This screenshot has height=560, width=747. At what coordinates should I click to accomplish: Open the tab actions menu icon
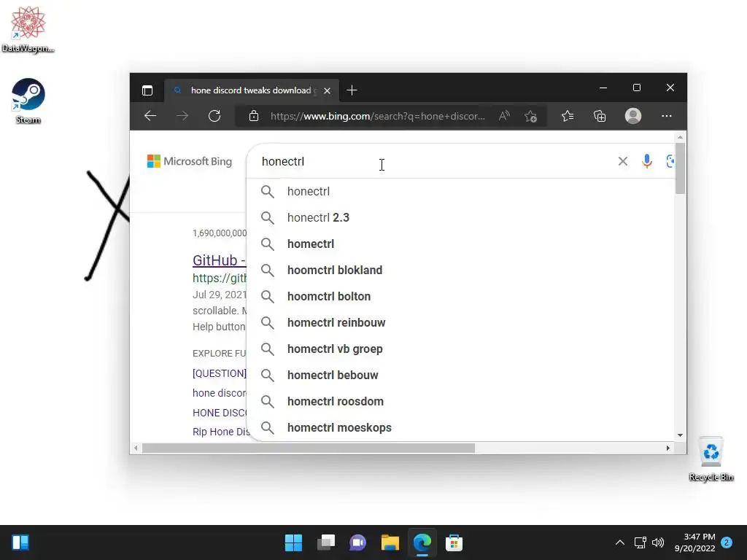[x=147, y=90]
